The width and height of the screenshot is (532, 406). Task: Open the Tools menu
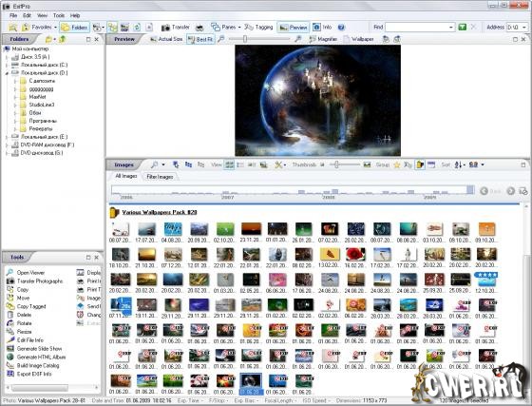[59, 15]
